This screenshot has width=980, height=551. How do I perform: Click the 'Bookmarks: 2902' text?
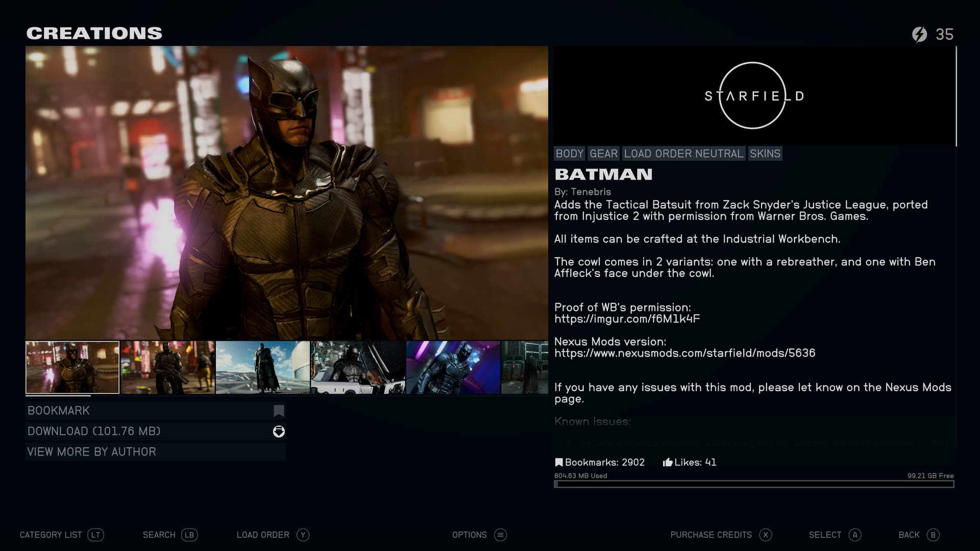click(x=605, y=462)
